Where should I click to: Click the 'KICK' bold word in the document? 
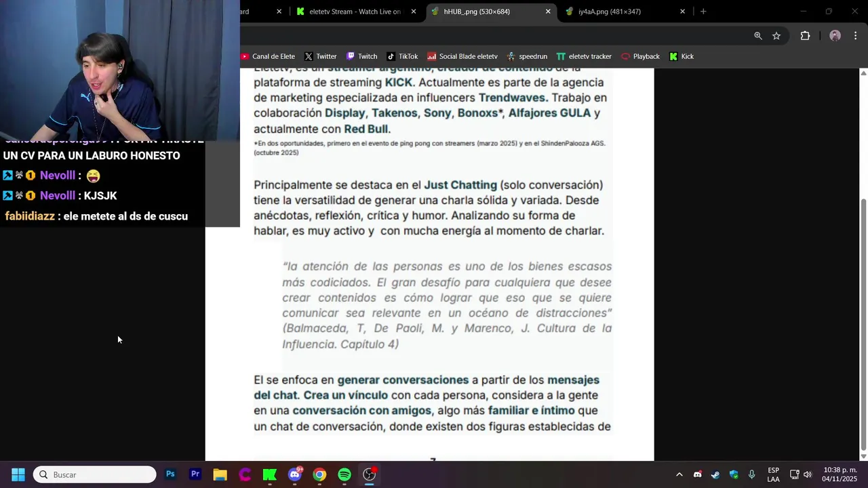pos(399,83)
